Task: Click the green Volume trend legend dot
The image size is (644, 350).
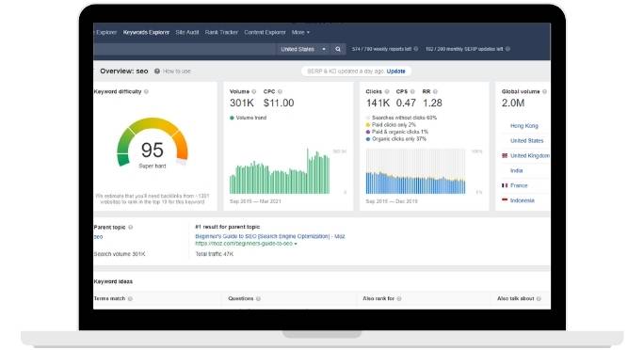Action: pos(232,119)
